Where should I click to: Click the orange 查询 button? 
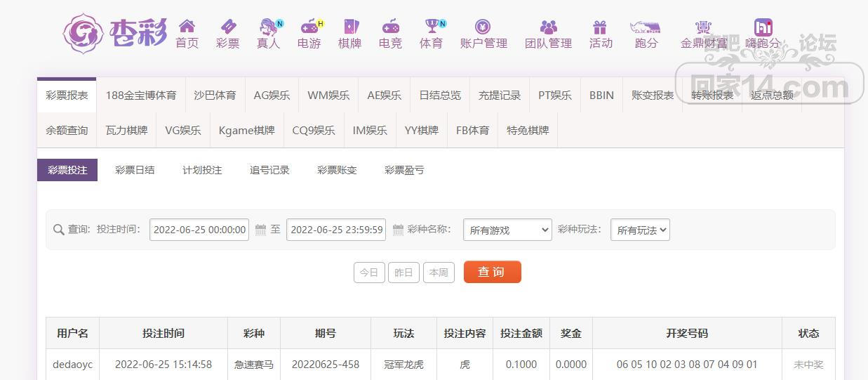[492, 272]
